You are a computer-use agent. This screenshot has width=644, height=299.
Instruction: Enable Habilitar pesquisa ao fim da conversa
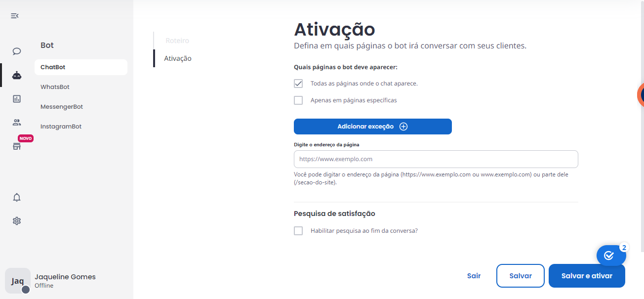point(298,231)
